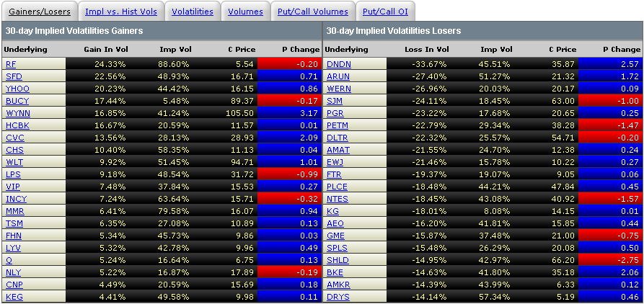Viewport: 644px width, 304px height.
Task: Open the WLT ticker link
Action: point(14,162)
